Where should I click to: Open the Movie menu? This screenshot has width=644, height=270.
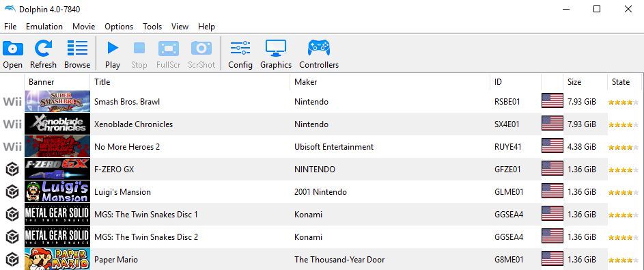84,27
